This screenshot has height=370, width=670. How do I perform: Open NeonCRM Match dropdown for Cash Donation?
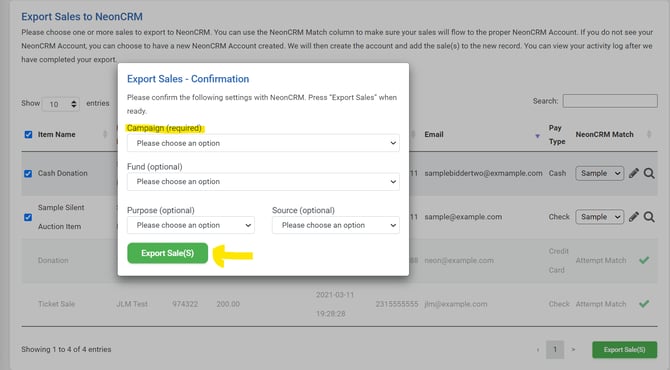[599, 173]
